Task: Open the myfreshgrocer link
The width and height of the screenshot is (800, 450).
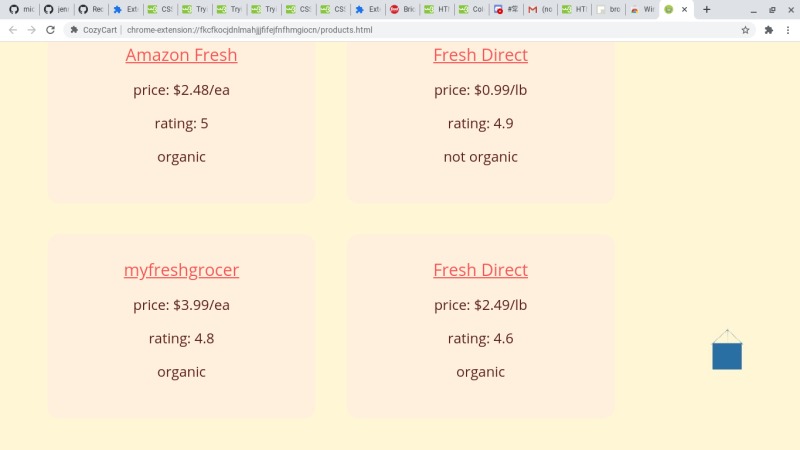Action: [x=181, y=270]
